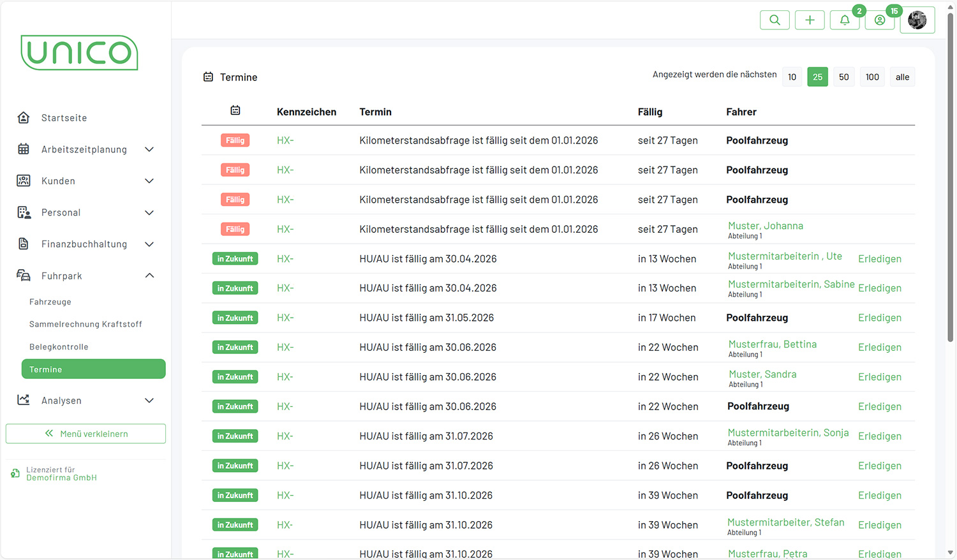Image resolution: width=957 pixels, height=560 pixels.
Task: Select 'alle' to show all appointments
Action: (x=902, y=77)
